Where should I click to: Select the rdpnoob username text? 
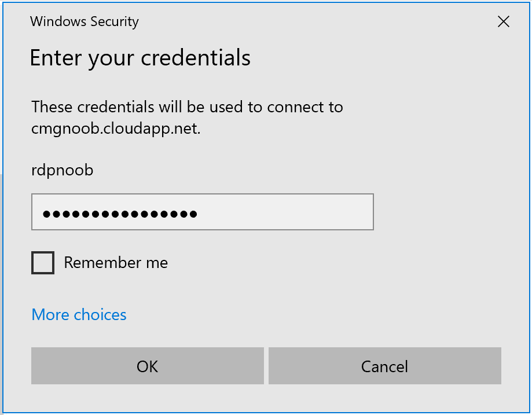(x=62, y=170)
